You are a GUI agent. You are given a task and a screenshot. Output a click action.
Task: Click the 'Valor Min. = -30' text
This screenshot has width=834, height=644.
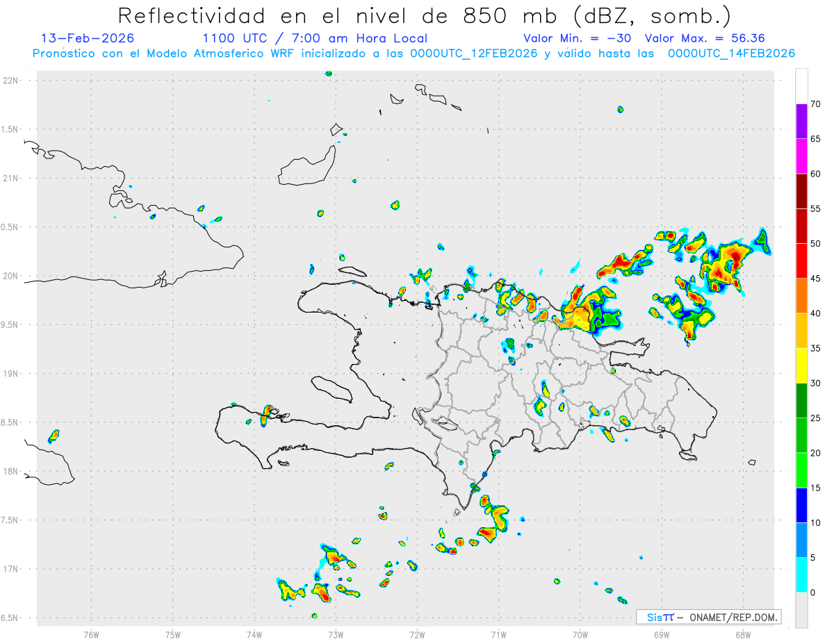577,38
